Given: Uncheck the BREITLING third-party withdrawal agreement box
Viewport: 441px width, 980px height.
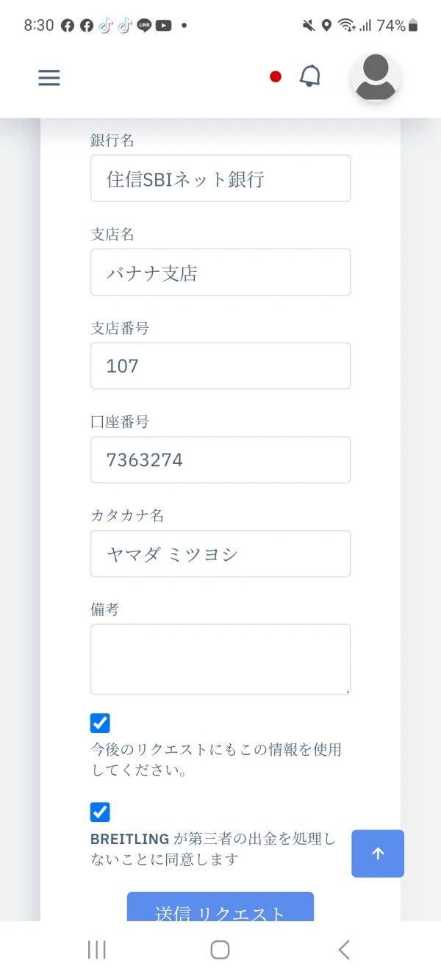Looking at the screenshot, I should pyautogui.click(x=100, y=812).
